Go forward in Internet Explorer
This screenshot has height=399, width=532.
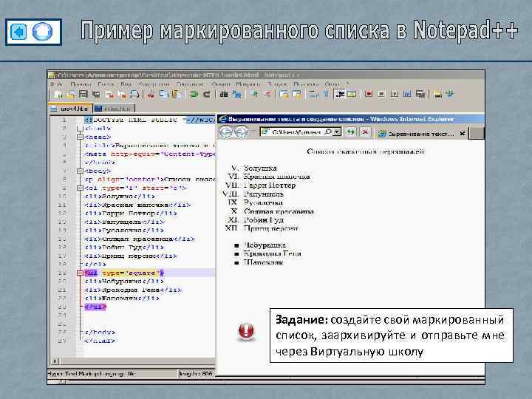241,132
